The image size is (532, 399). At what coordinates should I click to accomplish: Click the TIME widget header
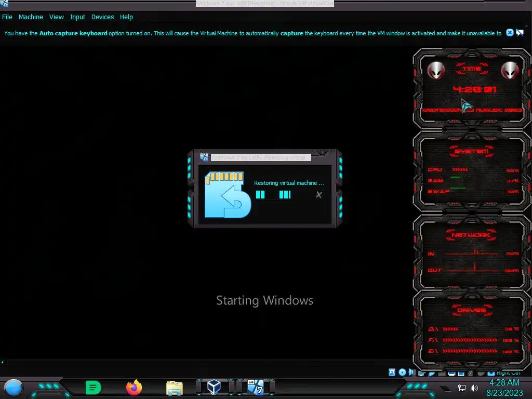coord(472,69)
